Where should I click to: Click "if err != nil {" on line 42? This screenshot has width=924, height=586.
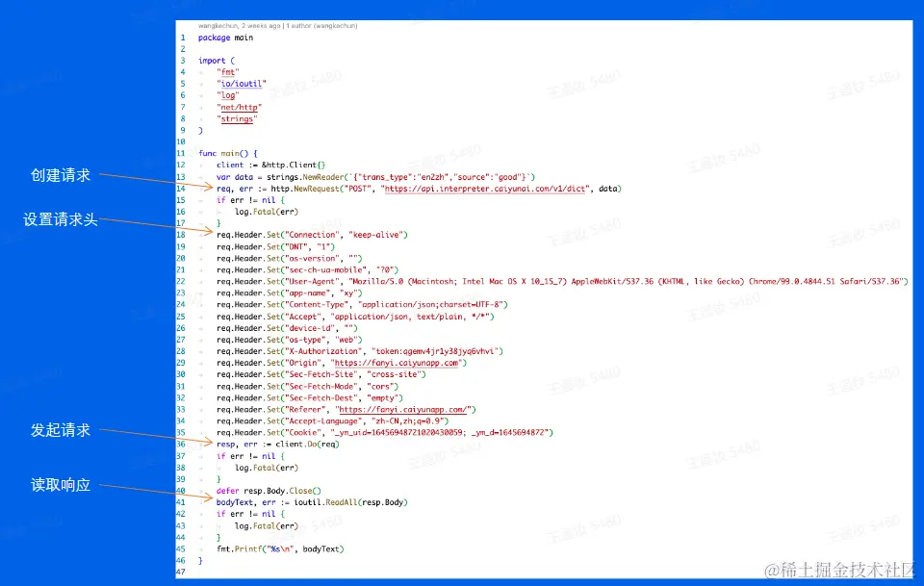pyautogui.click(x=250, y=514)
